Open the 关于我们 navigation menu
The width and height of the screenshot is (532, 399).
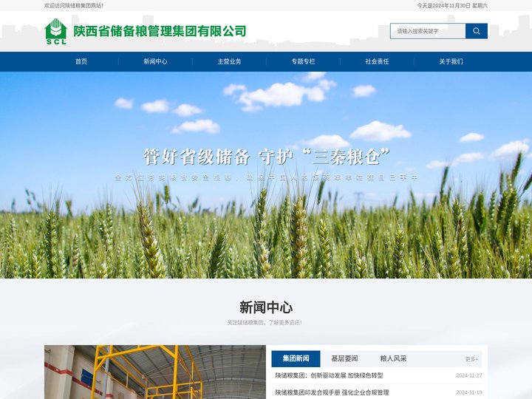point(451,61)
